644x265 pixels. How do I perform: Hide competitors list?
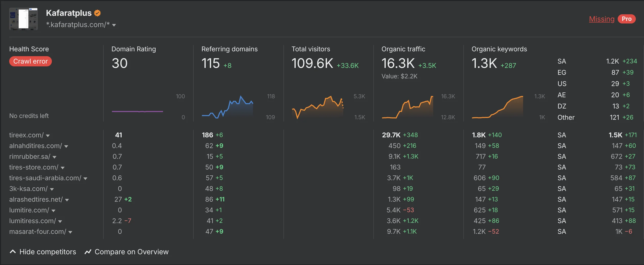coord(48,252)
